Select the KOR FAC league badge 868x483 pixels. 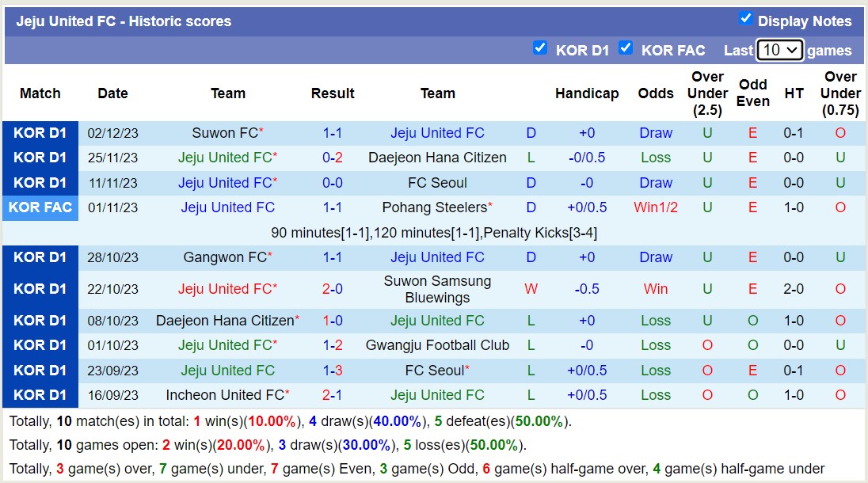[x=40, y=207]
